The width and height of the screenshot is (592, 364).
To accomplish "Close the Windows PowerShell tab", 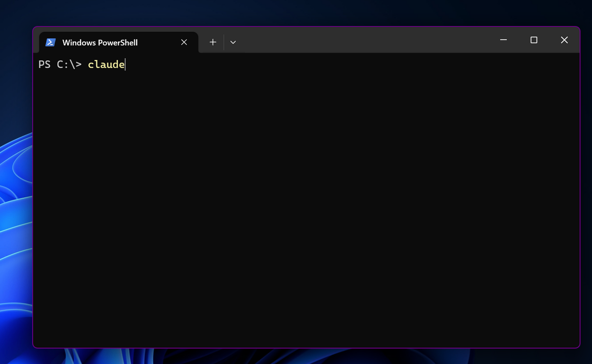I will tap(184, 42).
